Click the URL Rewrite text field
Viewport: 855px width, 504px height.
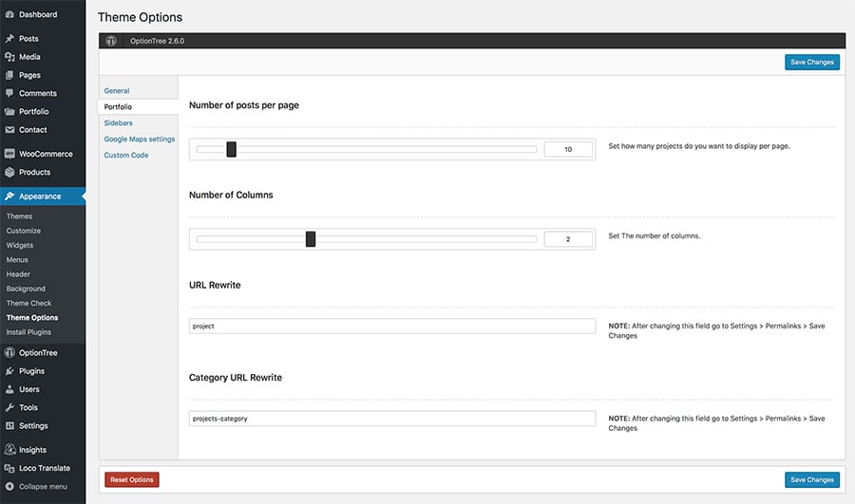point(392,326)
